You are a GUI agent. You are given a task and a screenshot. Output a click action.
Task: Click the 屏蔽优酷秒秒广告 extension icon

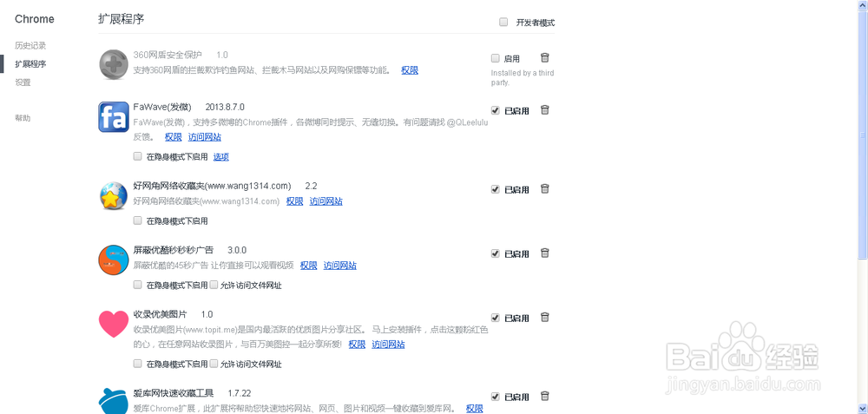click(x=114, y=260)
